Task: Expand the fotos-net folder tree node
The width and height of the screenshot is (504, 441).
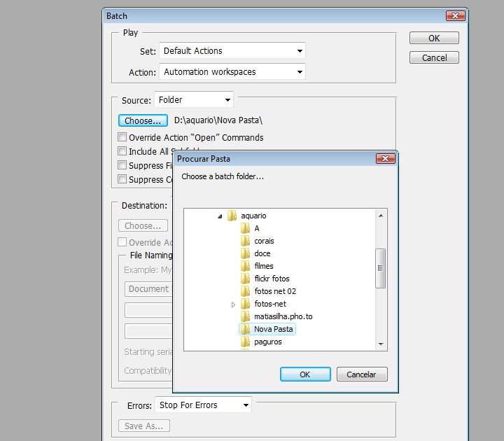Action: [x=233, y=304]
